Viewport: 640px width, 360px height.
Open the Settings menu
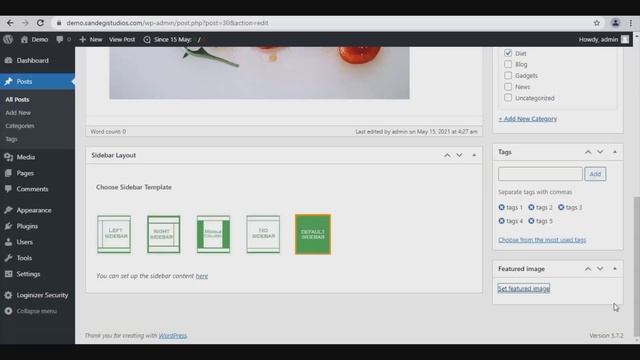[x=28, y=274]
